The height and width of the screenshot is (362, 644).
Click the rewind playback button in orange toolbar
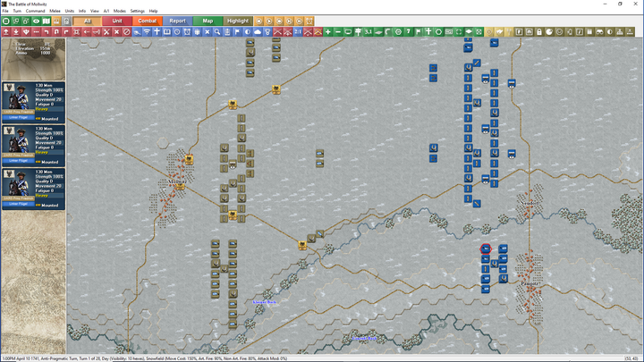click(259, 21)
